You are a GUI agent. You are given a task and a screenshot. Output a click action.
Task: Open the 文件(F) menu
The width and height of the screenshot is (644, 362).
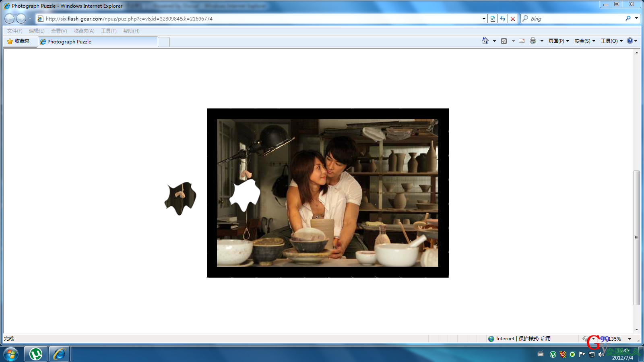click(14, 31)
